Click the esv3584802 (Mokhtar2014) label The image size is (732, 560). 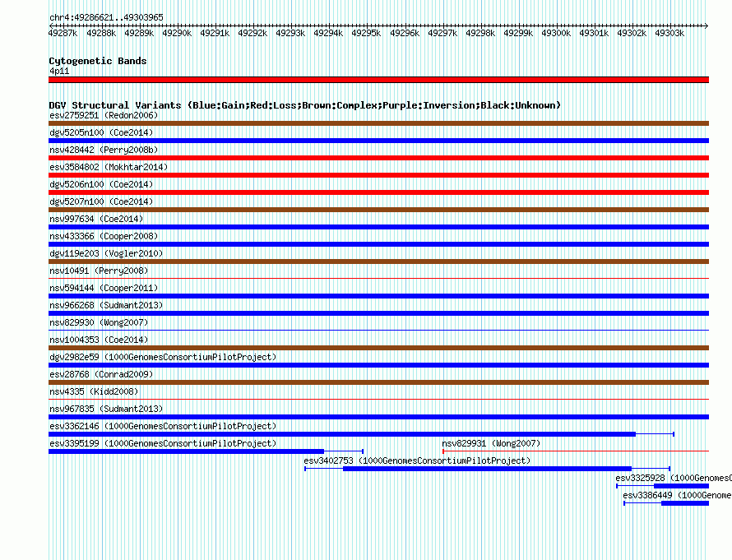[x=109, y=167]
